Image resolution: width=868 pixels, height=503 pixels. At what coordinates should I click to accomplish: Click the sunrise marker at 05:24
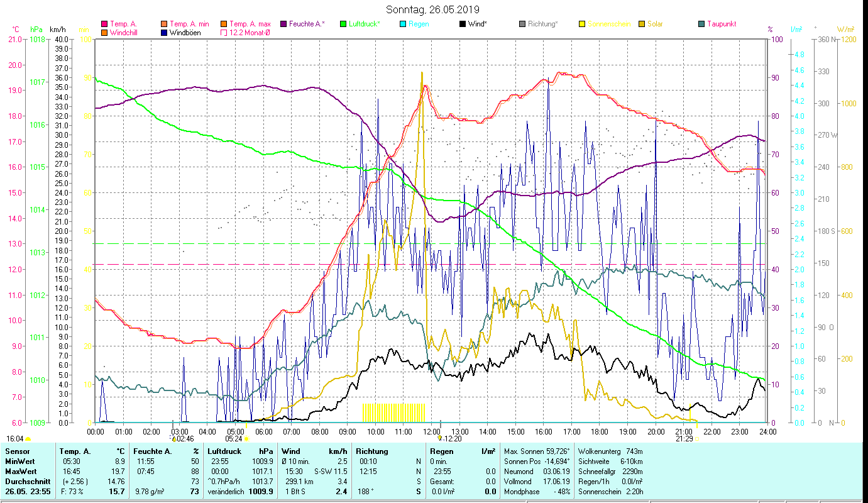[x=246, y=438]
